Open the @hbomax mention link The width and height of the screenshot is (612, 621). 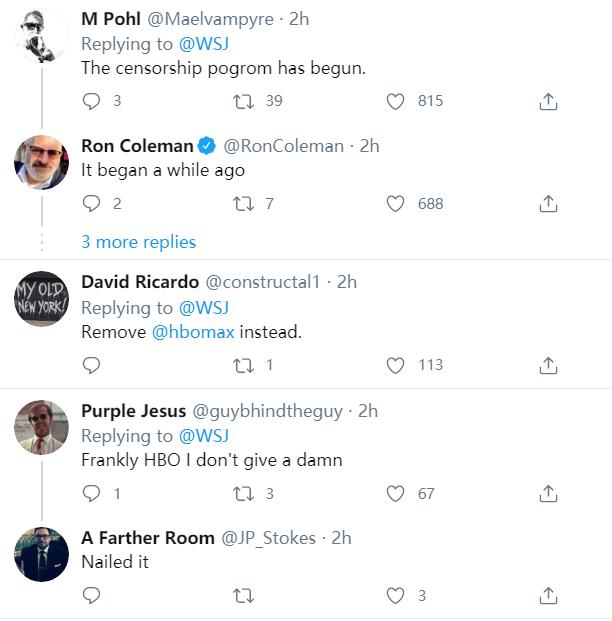(193, 332)
